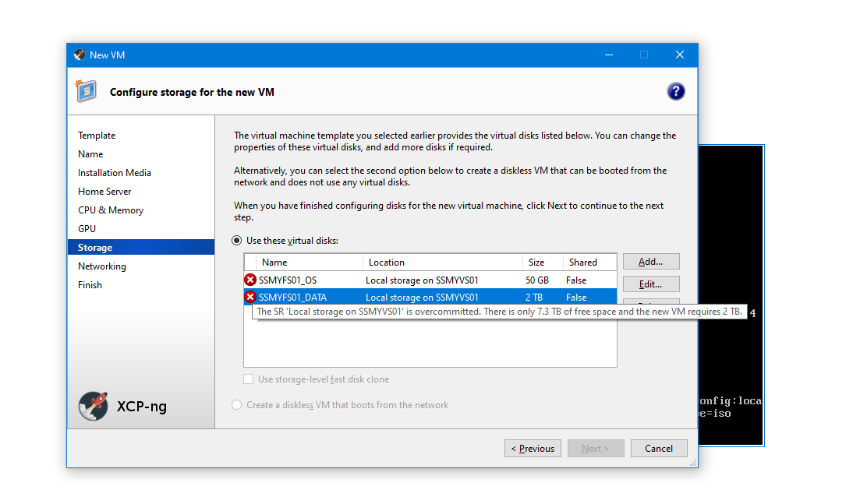Go to the GPU wizard step
This screenshot has width=860, height=504.
pos(87,228)
